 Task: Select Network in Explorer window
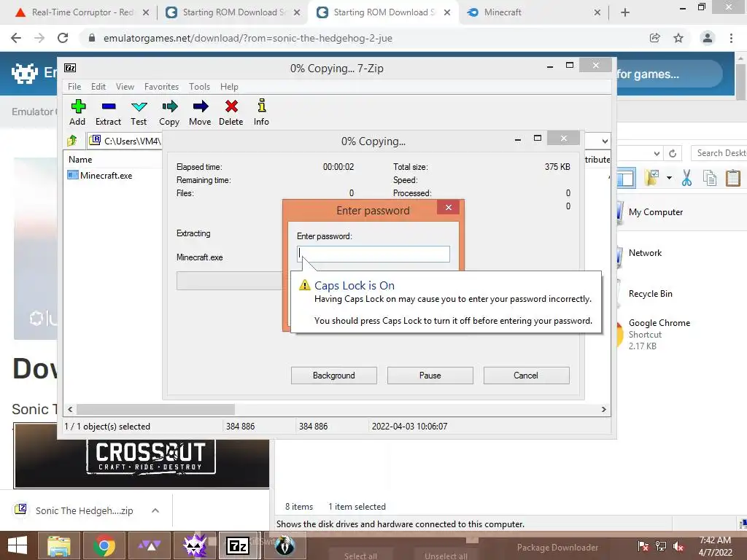pyautogui.click(x=645, y=253)
